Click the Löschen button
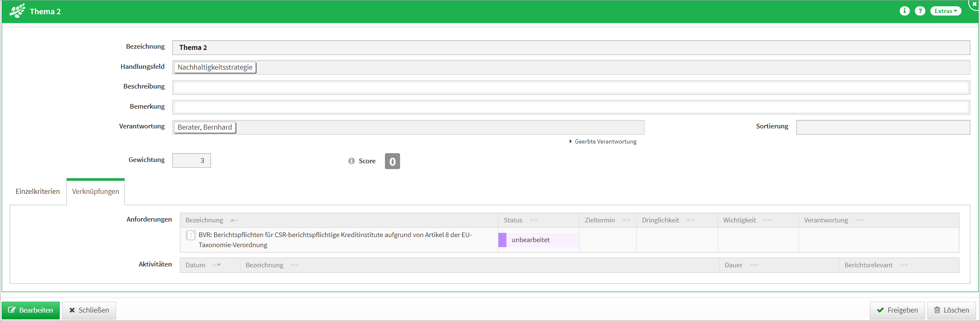 click(951, 310)
